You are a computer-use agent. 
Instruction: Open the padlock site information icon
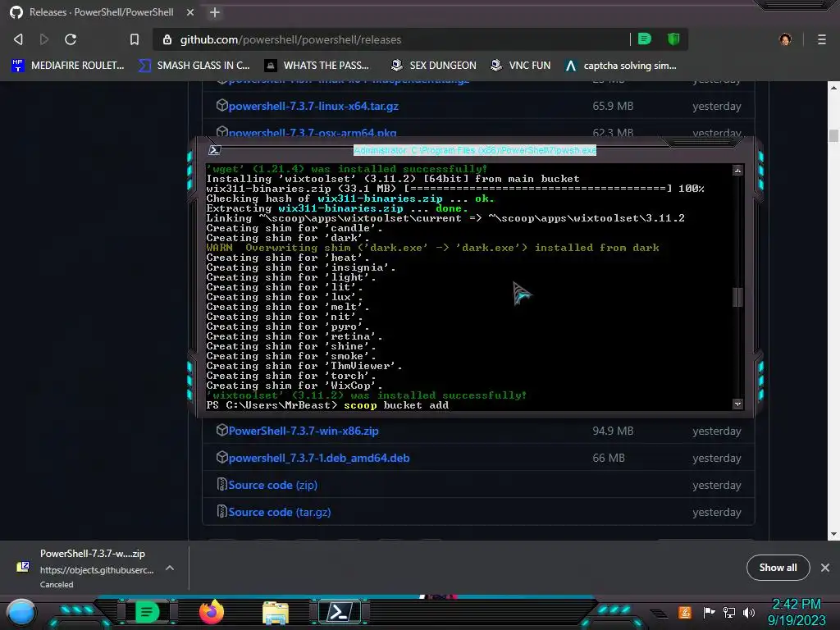(167, 39)
